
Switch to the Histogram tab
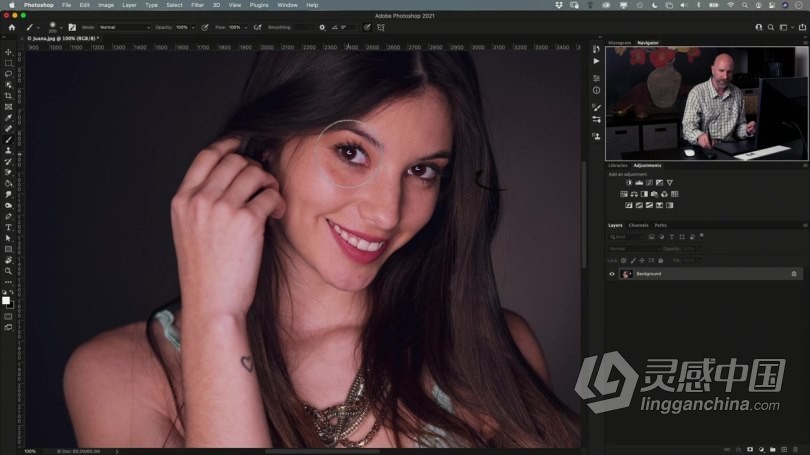[620, 43]
